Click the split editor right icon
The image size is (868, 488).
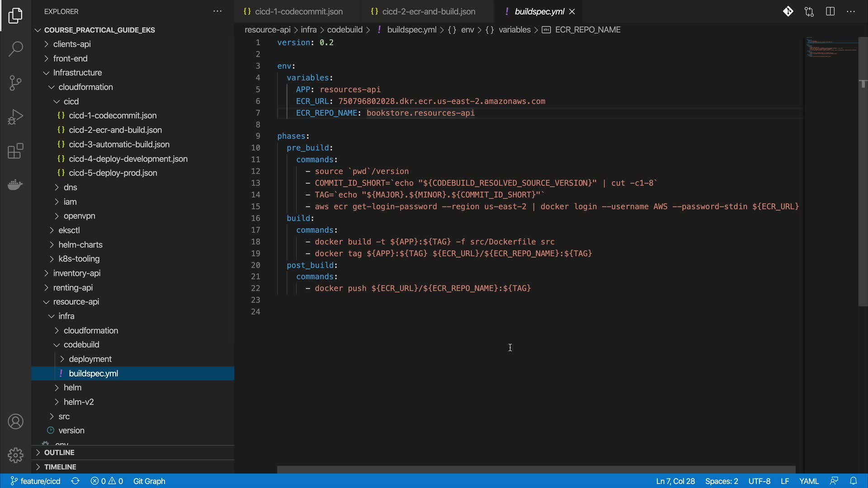click(x=830, y=11)
